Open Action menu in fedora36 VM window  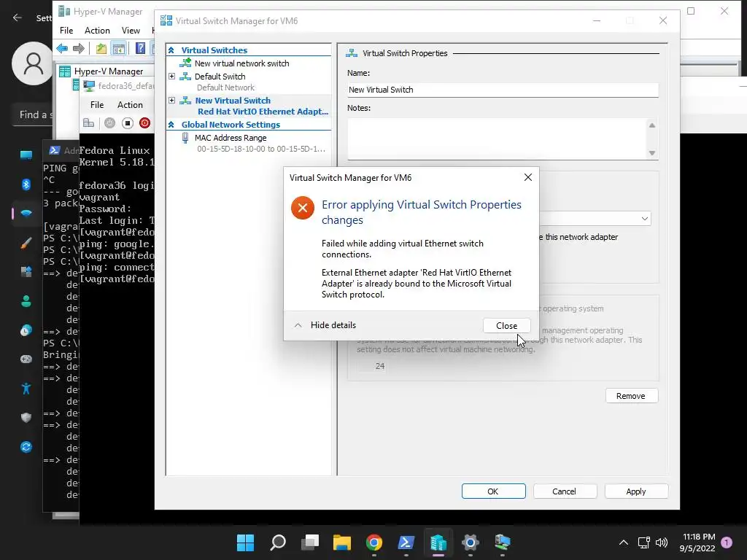click(x=130, y=105)
